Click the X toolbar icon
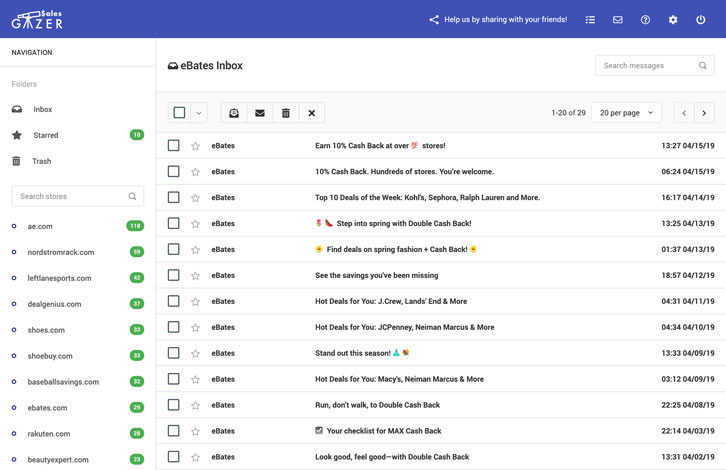Image resolution: width=726 pixels, height=470 pixels. pos(312,113)
